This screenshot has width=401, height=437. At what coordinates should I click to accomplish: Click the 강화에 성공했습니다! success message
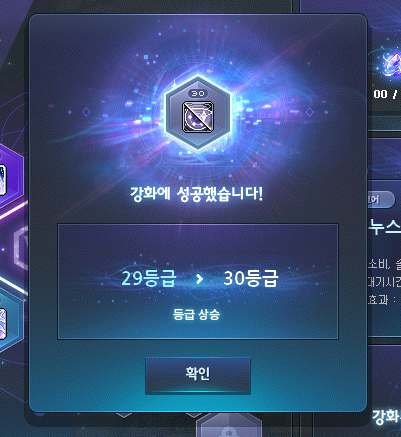(x=196, y=194)
